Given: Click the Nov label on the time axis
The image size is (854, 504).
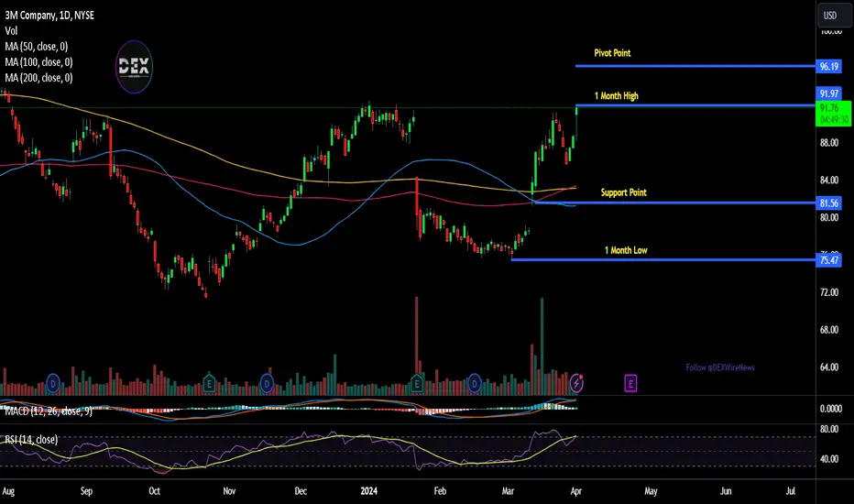Looking at the screenshot, I should click(229, 491).
